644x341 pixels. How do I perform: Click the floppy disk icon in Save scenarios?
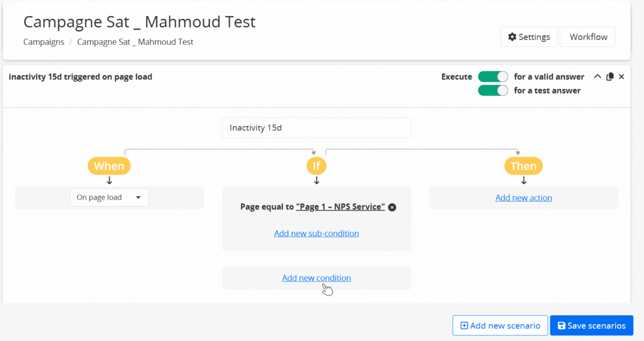tap(561, 326)
